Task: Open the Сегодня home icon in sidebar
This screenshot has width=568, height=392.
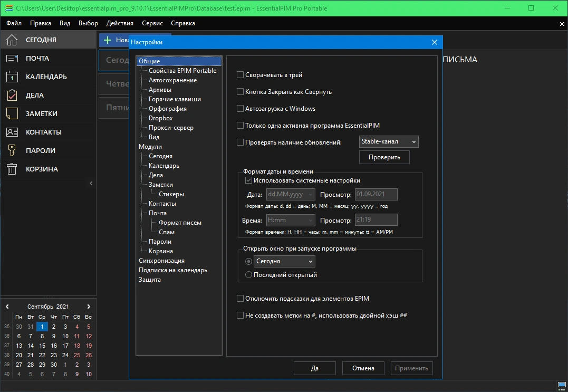Action: [12, 40]
